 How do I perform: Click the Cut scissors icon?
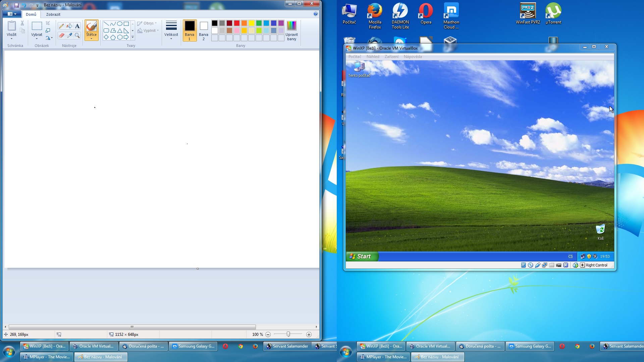(22, 23)
